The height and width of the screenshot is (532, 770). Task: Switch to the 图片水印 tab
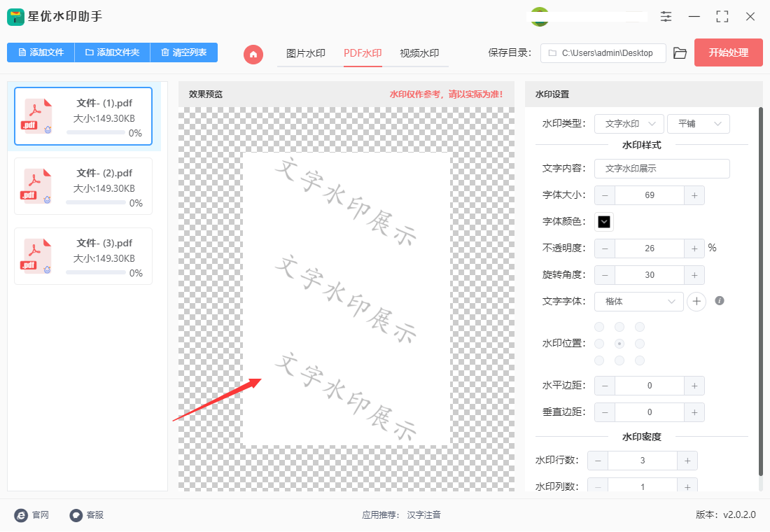[x=306, y=51]
